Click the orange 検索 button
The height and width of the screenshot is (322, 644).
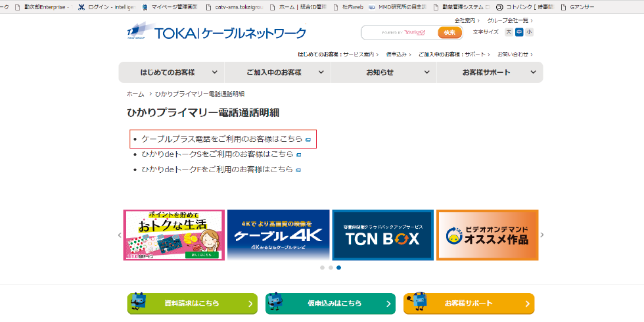(x=449, y=32)
